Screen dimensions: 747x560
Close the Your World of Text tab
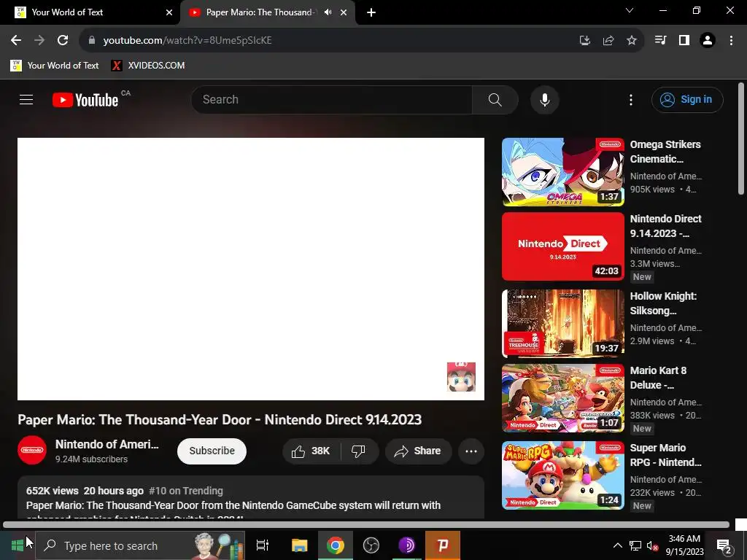169,12
